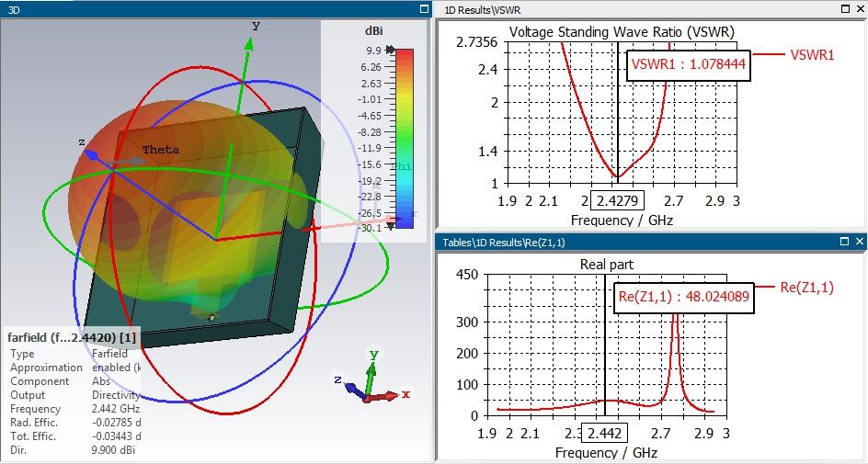This screenshot has height=464, width=868.
Task: Click the VSWR1 : 1.078444 marker label
Action: pyautogui.click(x=688, y=65)
